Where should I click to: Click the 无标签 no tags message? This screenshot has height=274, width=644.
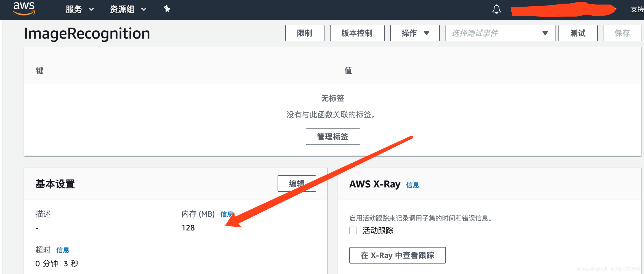tap(333, 98)
